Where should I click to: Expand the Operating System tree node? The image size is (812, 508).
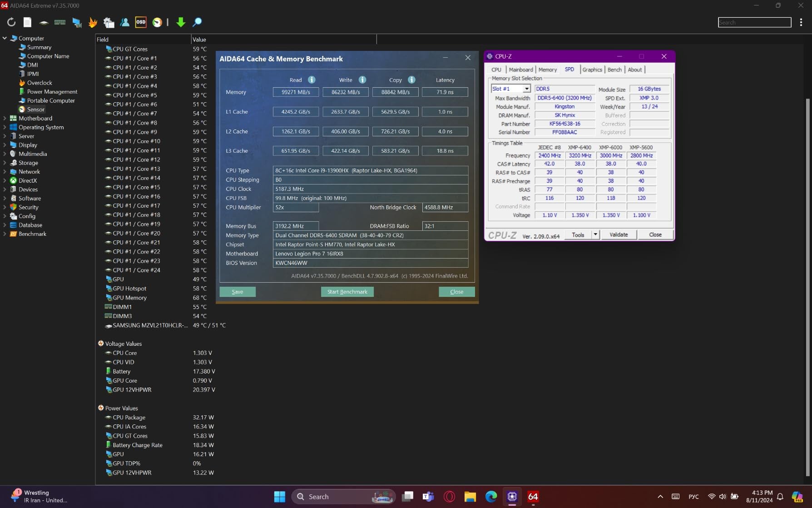click(5, 127)
